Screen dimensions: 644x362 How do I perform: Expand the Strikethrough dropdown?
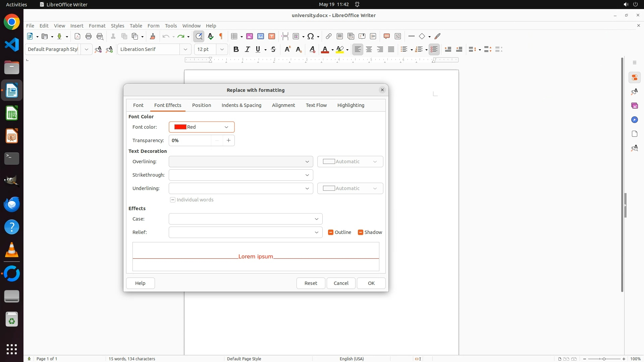pos(240,175)
